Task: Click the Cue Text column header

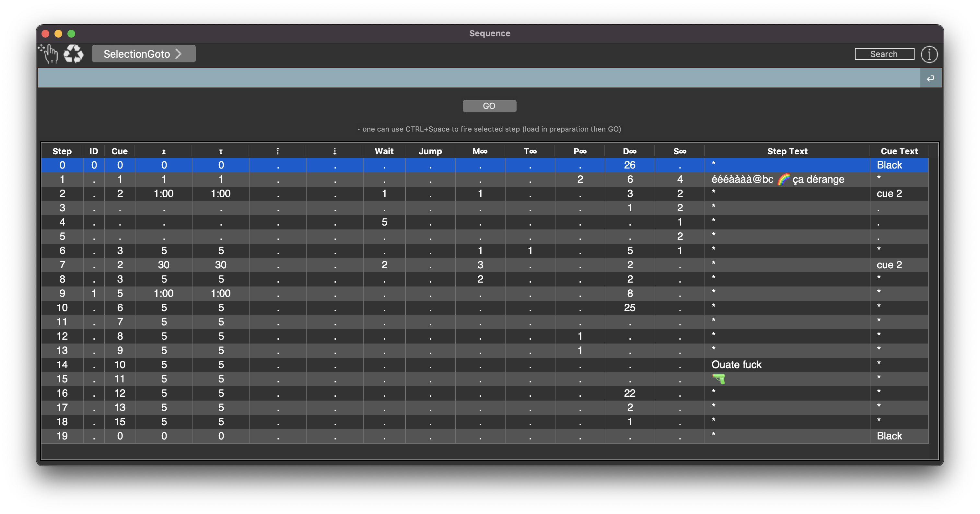Action: click(x=899, y=151)
